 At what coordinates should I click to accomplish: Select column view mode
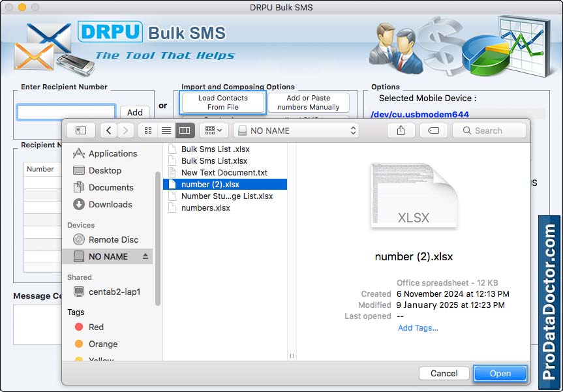coord(185,130)
